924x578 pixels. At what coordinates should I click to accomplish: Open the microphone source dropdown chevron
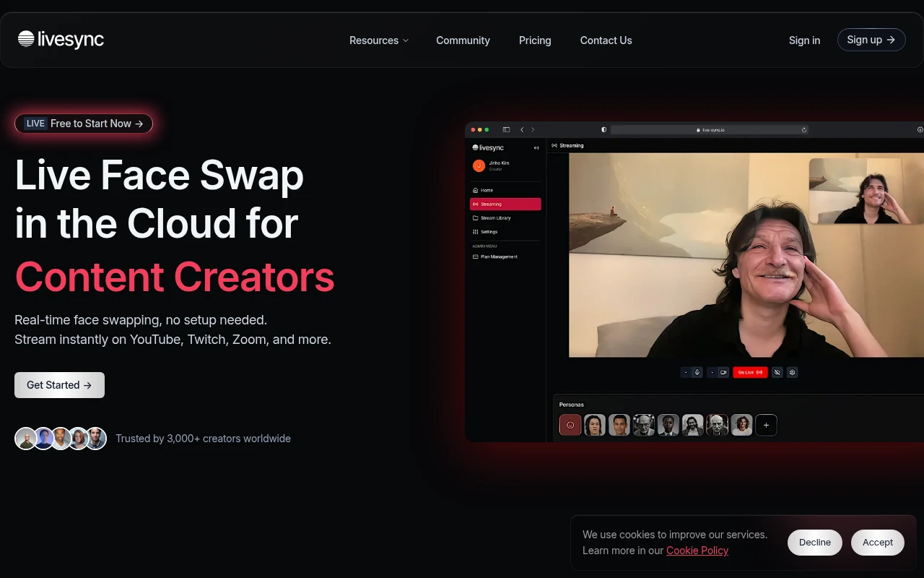point(686,373)
